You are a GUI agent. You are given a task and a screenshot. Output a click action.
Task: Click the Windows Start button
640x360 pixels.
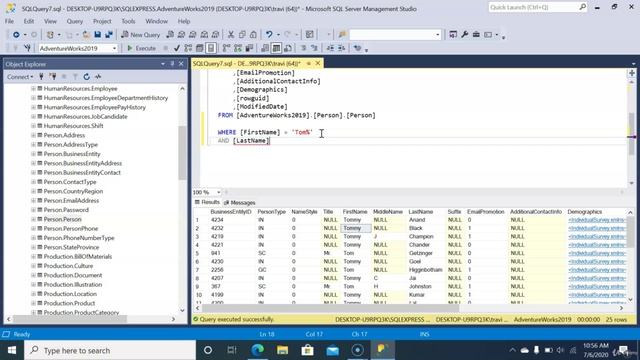[12, 350]
